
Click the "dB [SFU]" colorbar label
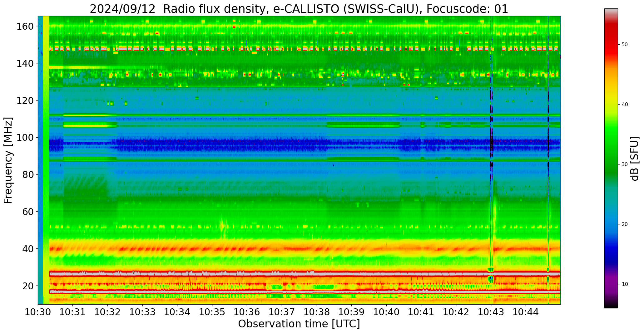click(x=635, y=159)
